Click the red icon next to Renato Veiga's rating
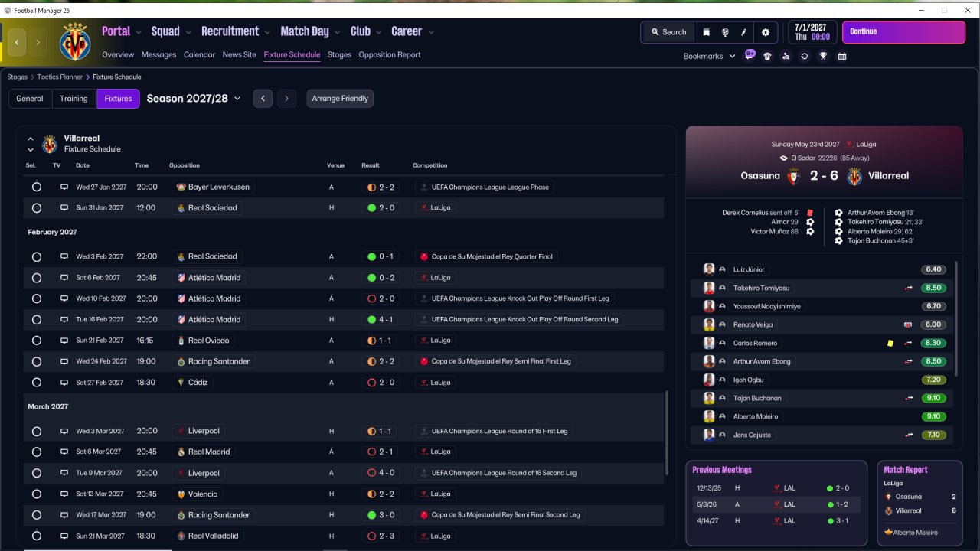This screenshot has height=551, width=980. (909, 324)
